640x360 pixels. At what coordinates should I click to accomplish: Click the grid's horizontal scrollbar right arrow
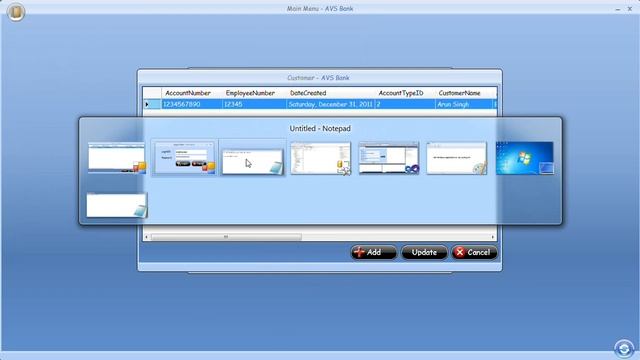tap(493, 237)
